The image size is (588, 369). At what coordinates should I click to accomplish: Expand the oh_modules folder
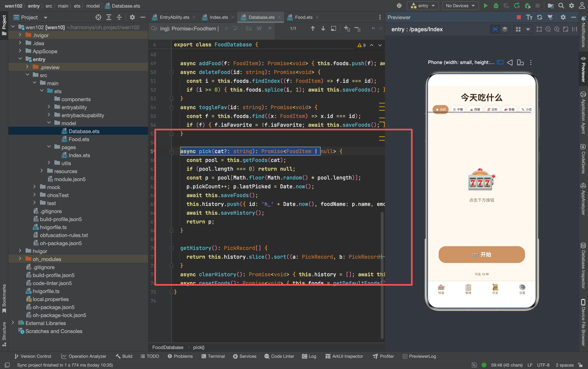[20, 259]
